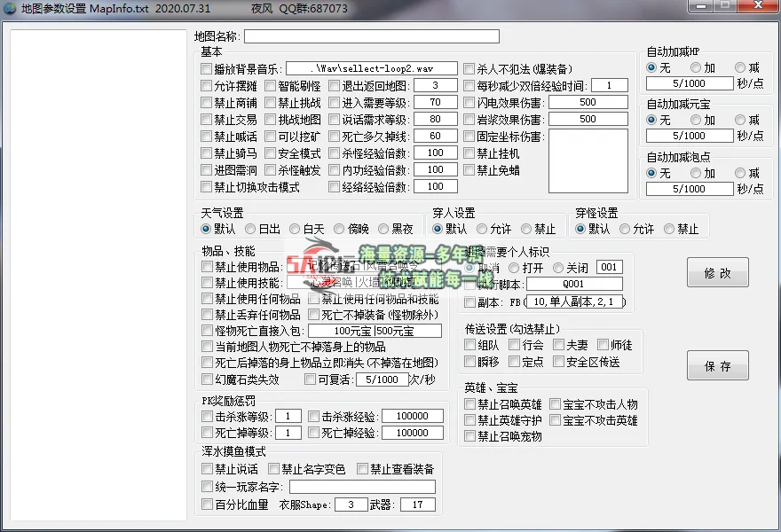Click the empty map list panel
The width and height of the screenshot is (781, 532).
click(99, 275)
